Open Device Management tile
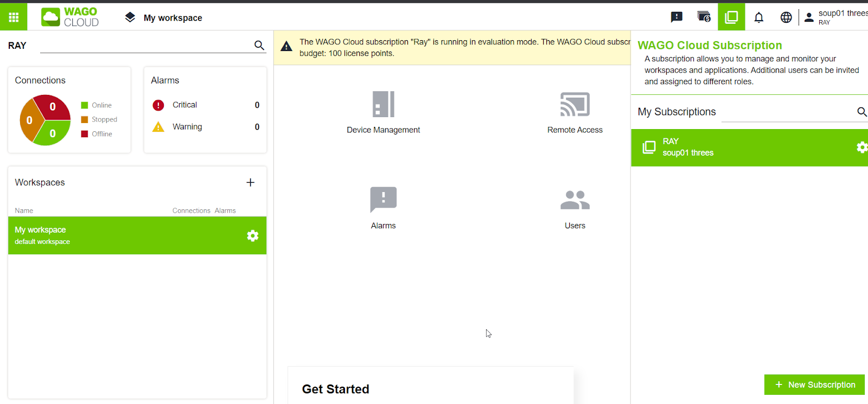This screenshot has width=868, height=404. pyautogui.click(x=384, y=113)
